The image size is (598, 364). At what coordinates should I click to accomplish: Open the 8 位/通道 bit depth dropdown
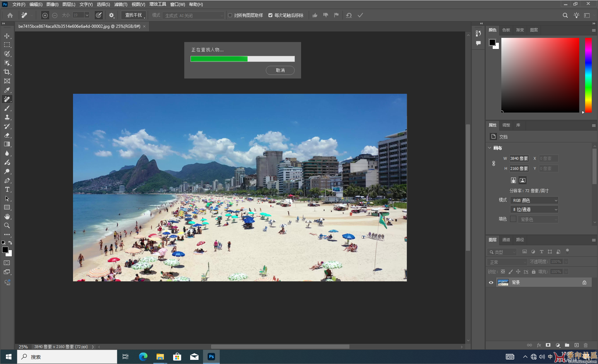pos(534,209)
